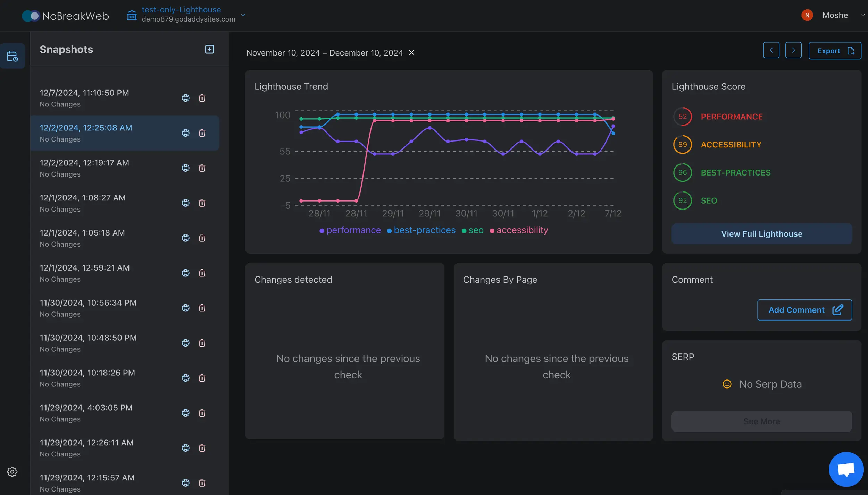Delete the 12/2/2024, 12:19:17 AM snapshot
The image size is (868, 495).
point(202,168)
